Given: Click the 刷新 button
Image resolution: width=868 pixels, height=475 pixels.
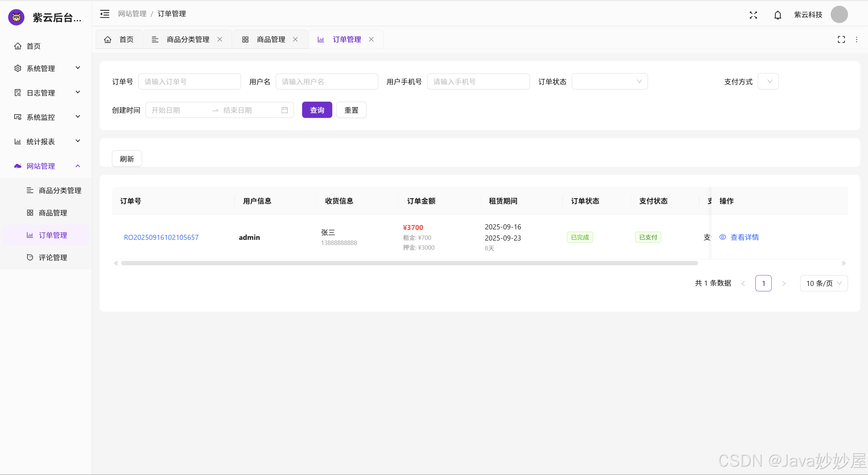Looking at the screenshot, I should tap(127, 159).
